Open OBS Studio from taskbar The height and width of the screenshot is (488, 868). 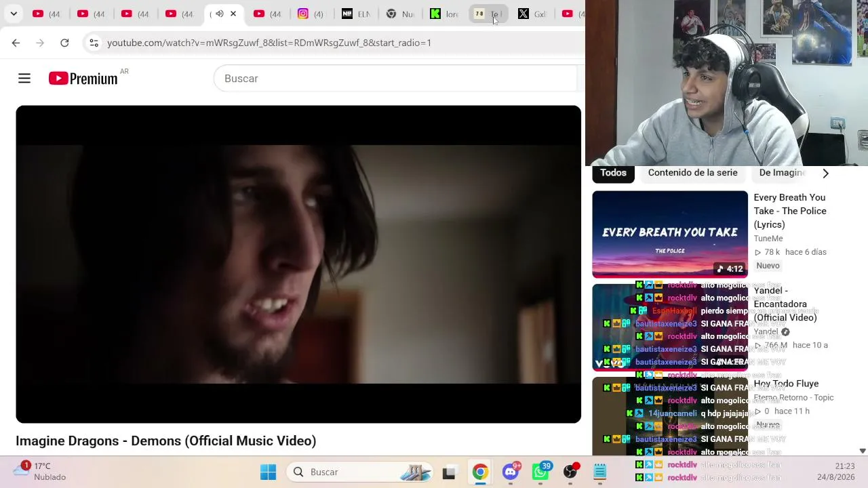[570, 472]
